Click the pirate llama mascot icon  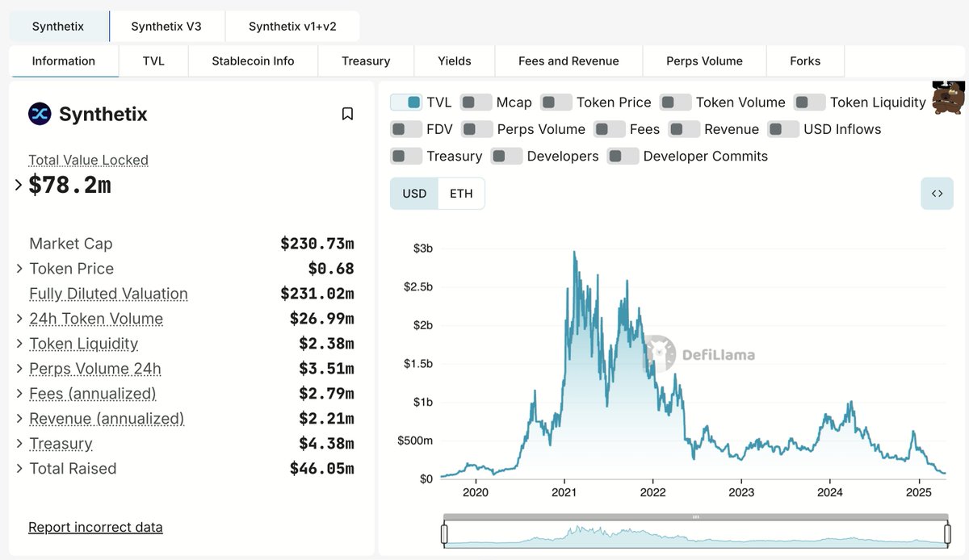[947, 97]
